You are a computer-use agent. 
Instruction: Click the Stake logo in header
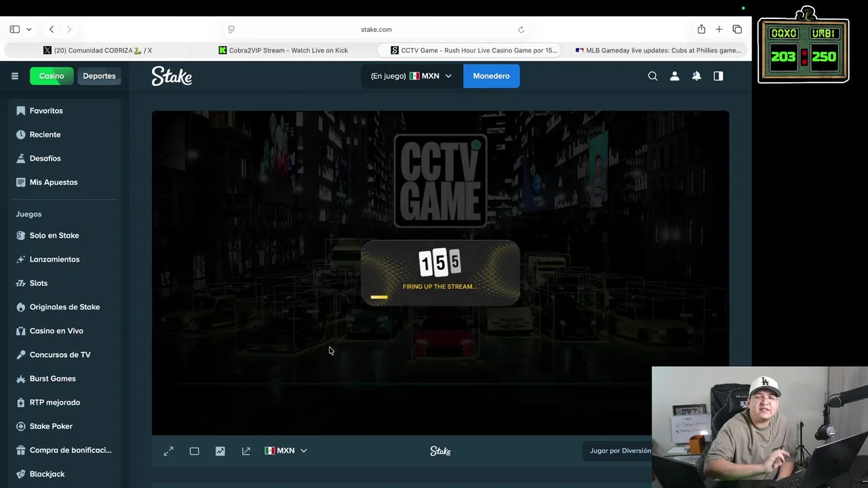tap(172, 76)
